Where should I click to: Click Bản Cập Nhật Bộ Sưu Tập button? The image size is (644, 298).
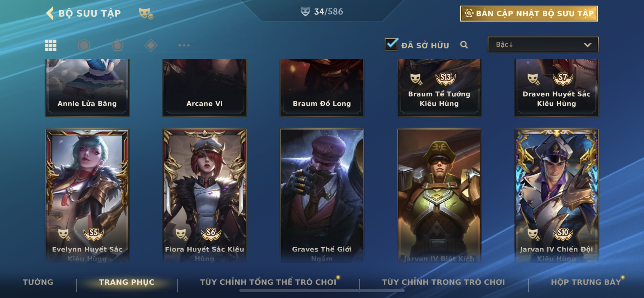coord(529,13)
